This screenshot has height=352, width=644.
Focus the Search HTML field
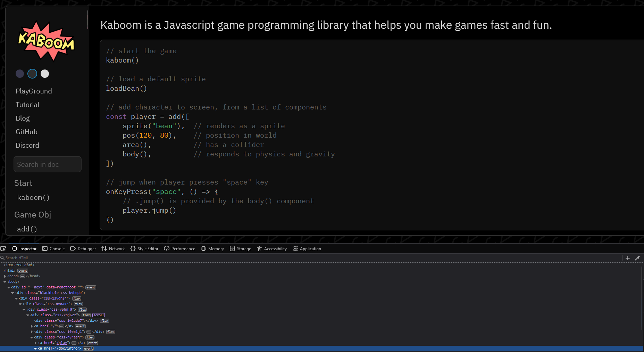pos(311,258)
